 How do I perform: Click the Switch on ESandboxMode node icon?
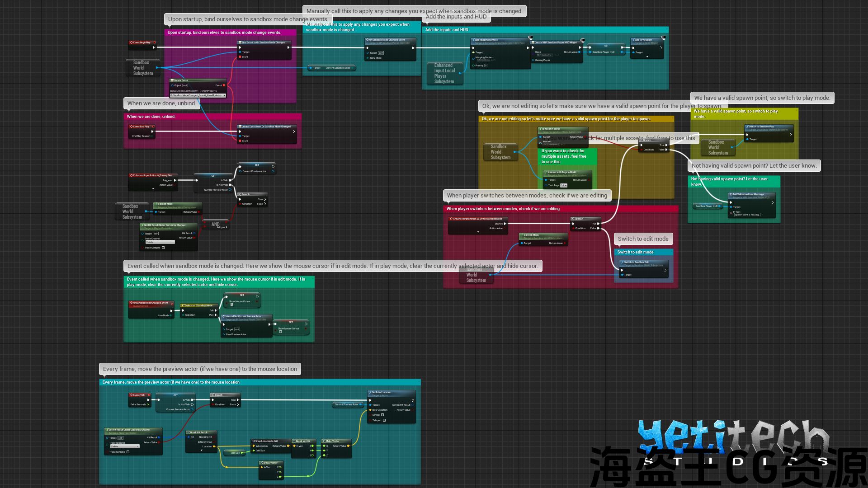click(x=183, y=305)
